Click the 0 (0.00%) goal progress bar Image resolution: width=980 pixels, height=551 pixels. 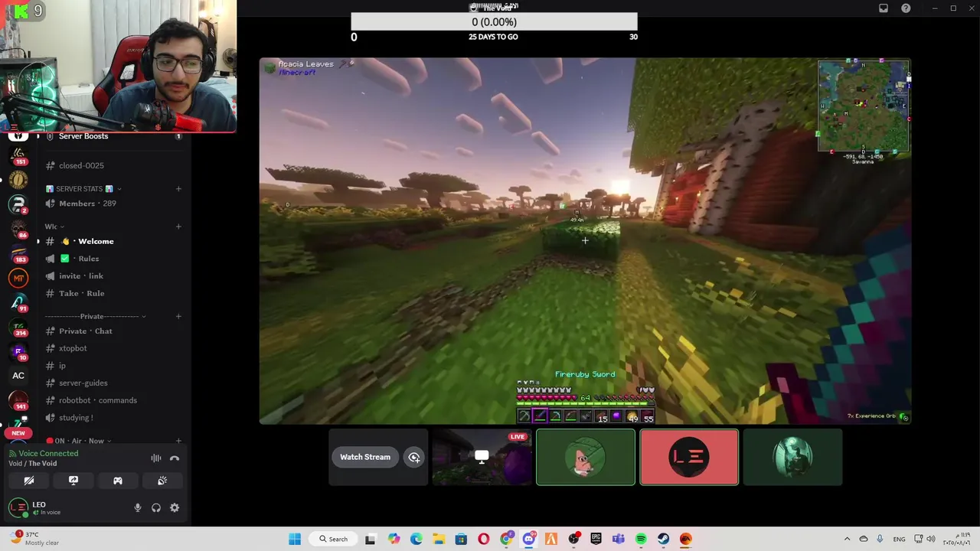494,22
